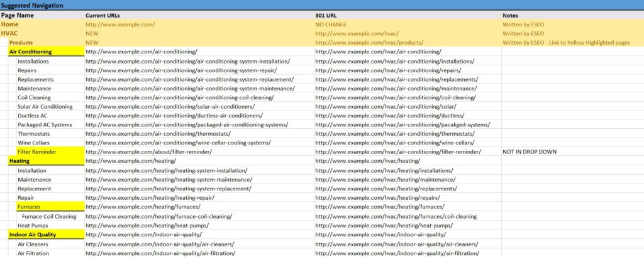Select the Notes column header
Image resolution: width=644 pixels, height=257 pixels.
click(x=511, y=15)
